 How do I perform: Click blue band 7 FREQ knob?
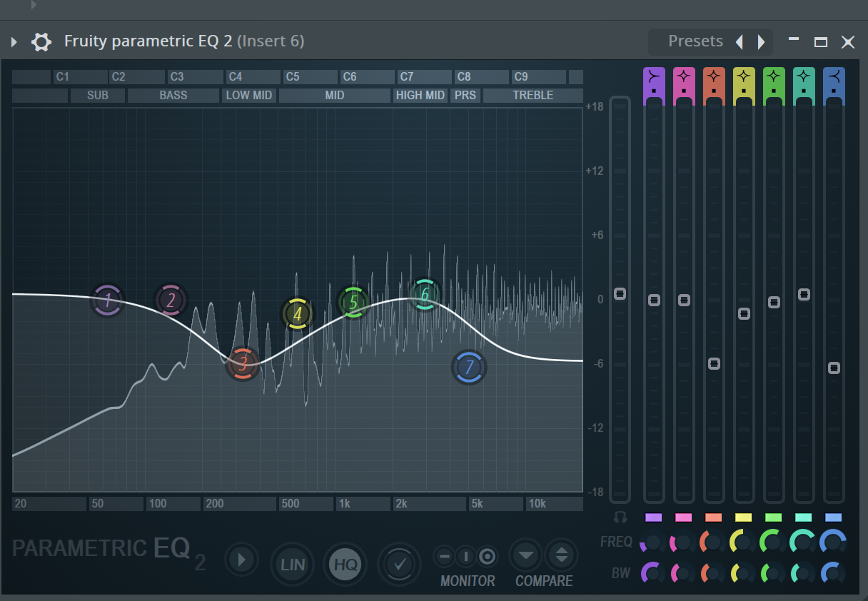(833, 542)
